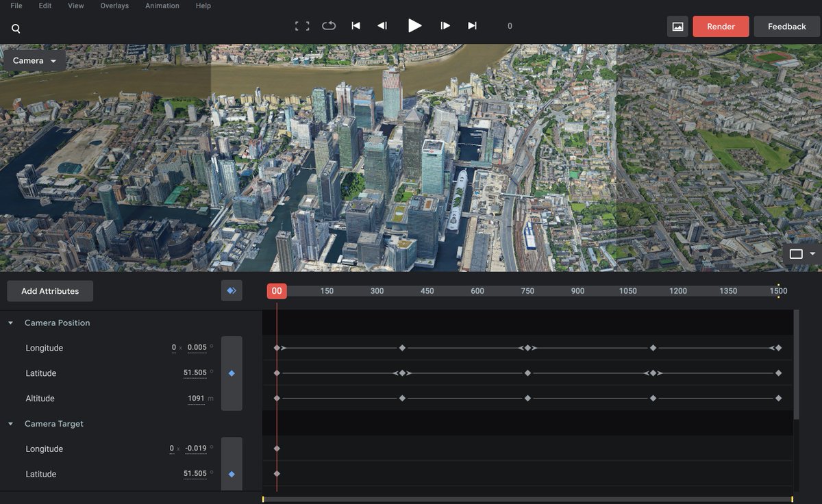The width and height of the screenshot is (822, 504).
Task: Jump to the first frame
Action: tap(356, 25)
